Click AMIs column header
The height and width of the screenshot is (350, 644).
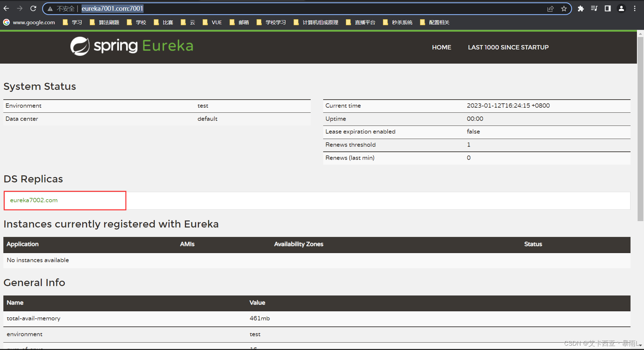coord(187,244)
